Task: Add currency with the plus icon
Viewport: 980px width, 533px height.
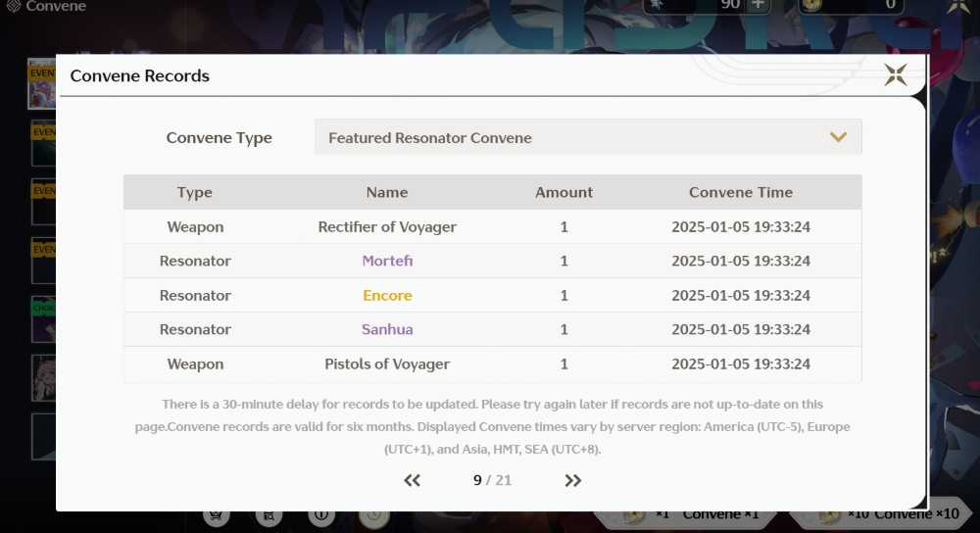Action: 758,5
